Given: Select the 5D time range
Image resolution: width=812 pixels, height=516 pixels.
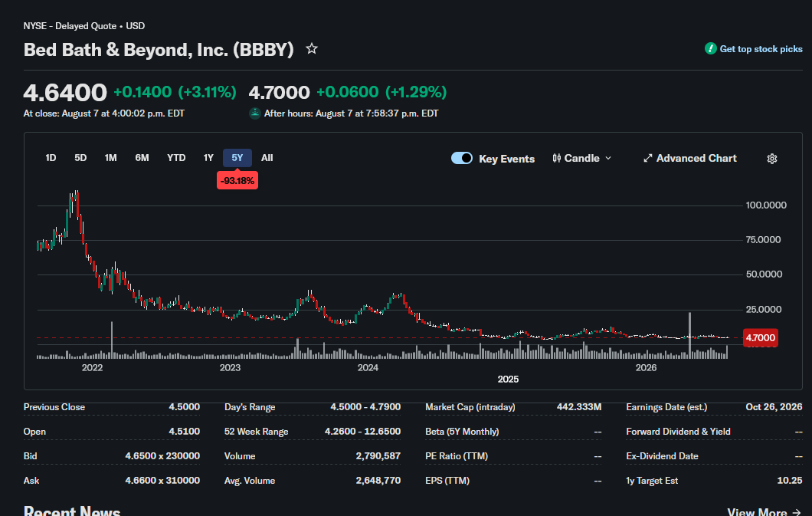Looking at the screenshot, I should (80, 158).
